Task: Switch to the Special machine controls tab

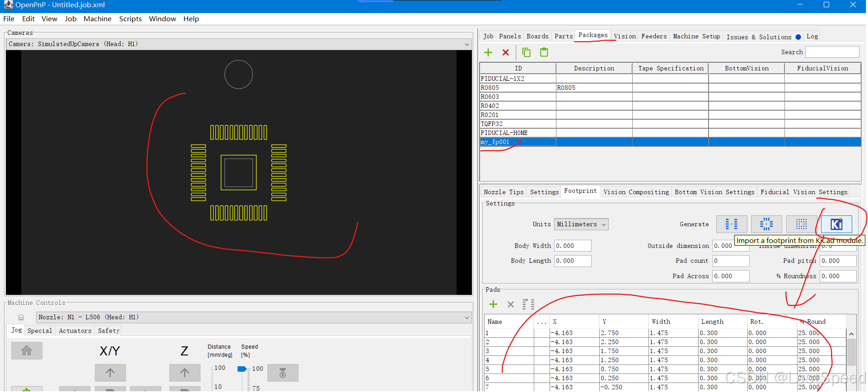Action: 40,331
